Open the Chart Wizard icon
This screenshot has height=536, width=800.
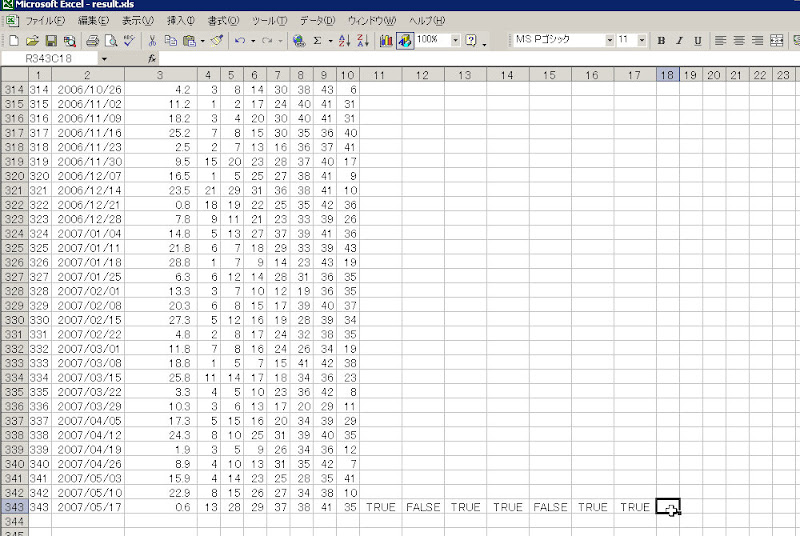click(386, 40)
